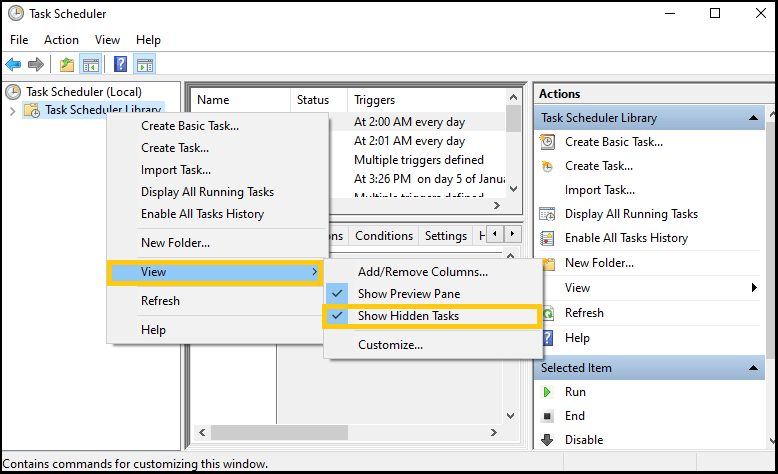Open the Help toolbar question mark icon
Screen dimensions: 778x474
click(121, 64)
